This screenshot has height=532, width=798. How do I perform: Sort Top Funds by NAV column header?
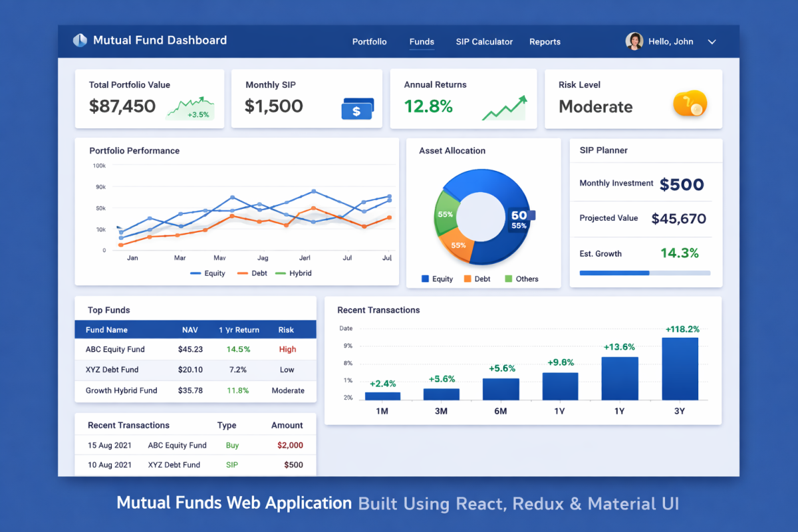190,330
